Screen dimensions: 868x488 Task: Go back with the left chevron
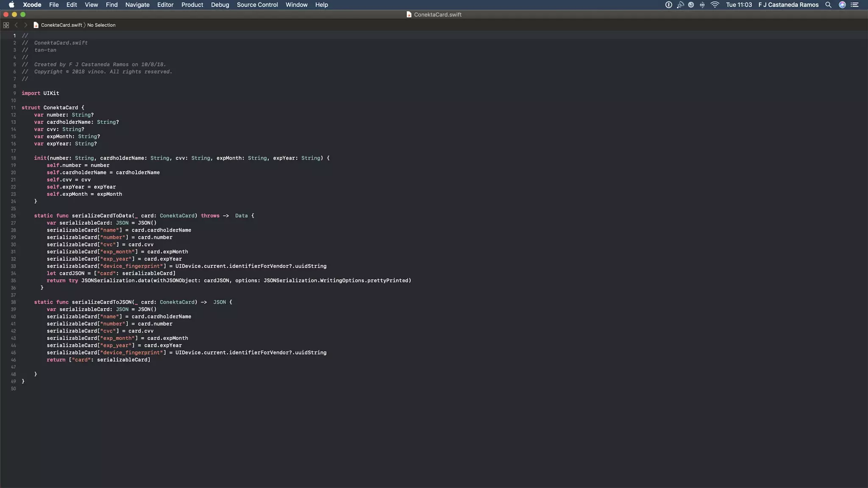point(16,25)
